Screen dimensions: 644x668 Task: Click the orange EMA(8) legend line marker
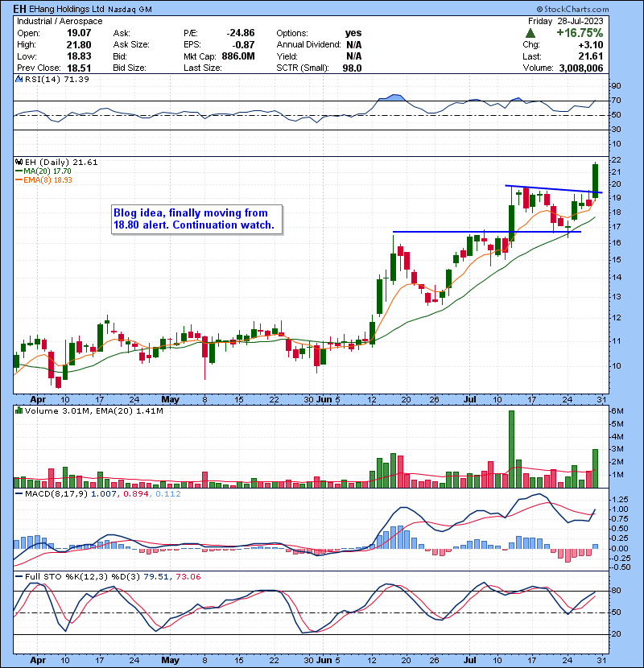pyautogui.click(x=19, y=179)
